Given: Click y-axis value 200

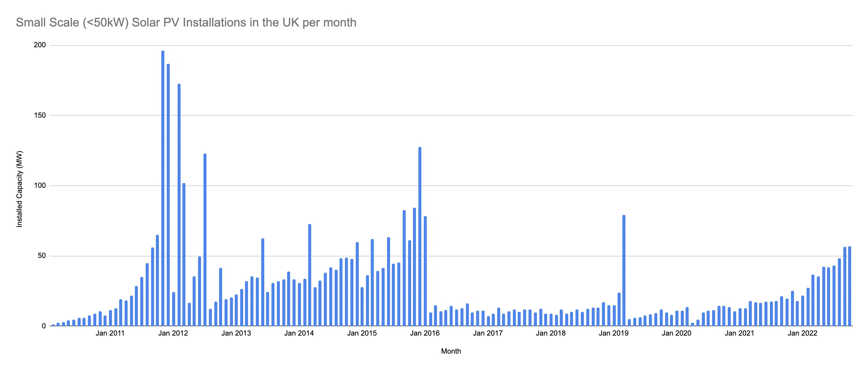Looking at the screenshot, I should (40, 45).
